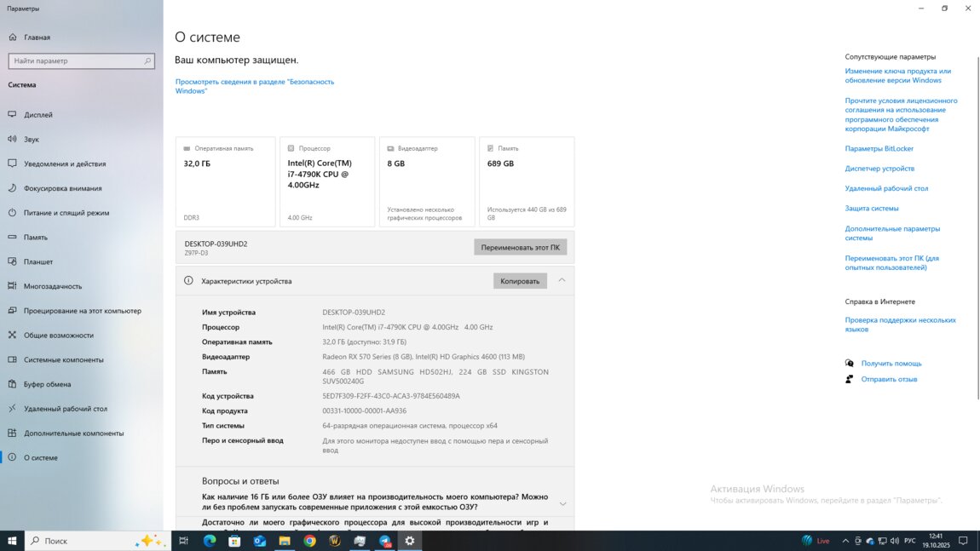The height and width of the screenshot is (551, 980).
Task: Open Microsoft Edge from the taskbar
Action: pyautogui.click(x=210, y=541)
